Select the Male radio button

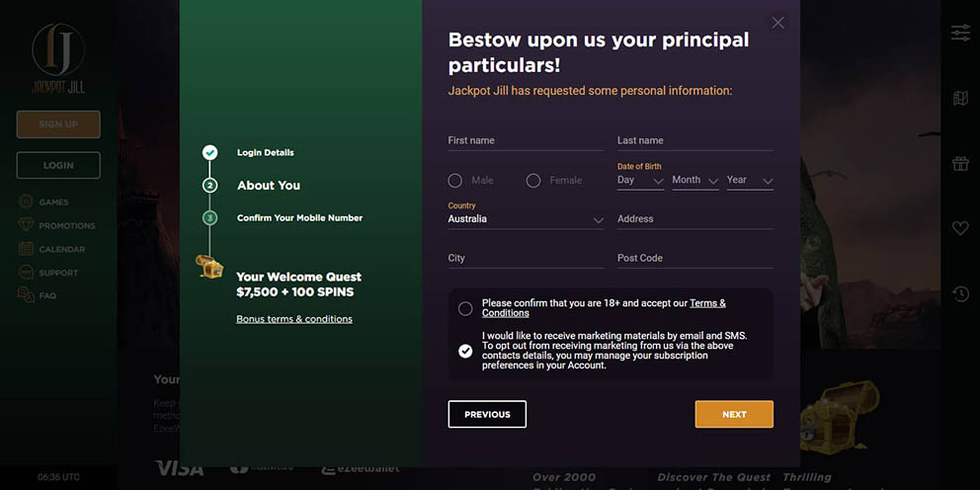click(455, 181)
